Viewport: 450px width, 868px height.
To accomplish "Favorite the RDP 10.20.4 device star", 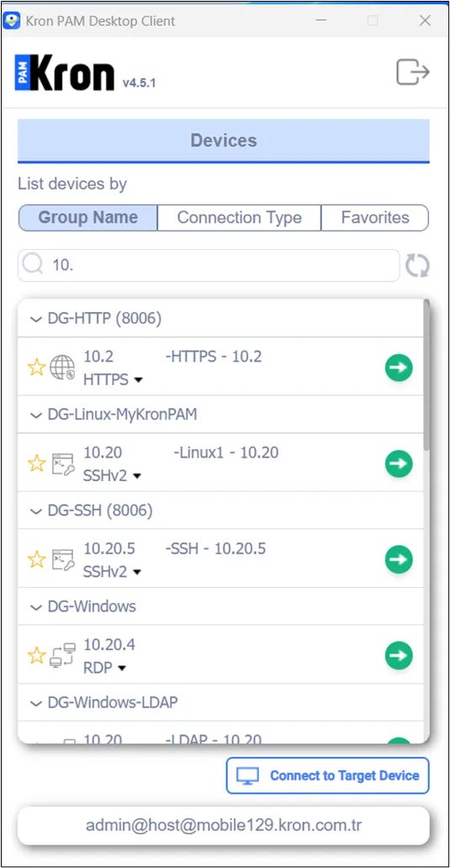I will pyautogui.click(x=36, y=655).
